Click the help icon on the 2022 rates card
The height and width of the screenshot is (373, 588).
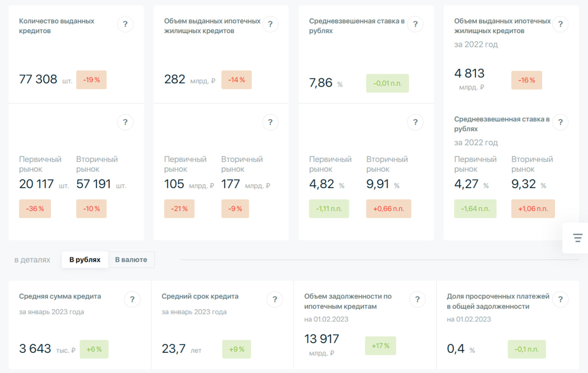coord(560,122)
